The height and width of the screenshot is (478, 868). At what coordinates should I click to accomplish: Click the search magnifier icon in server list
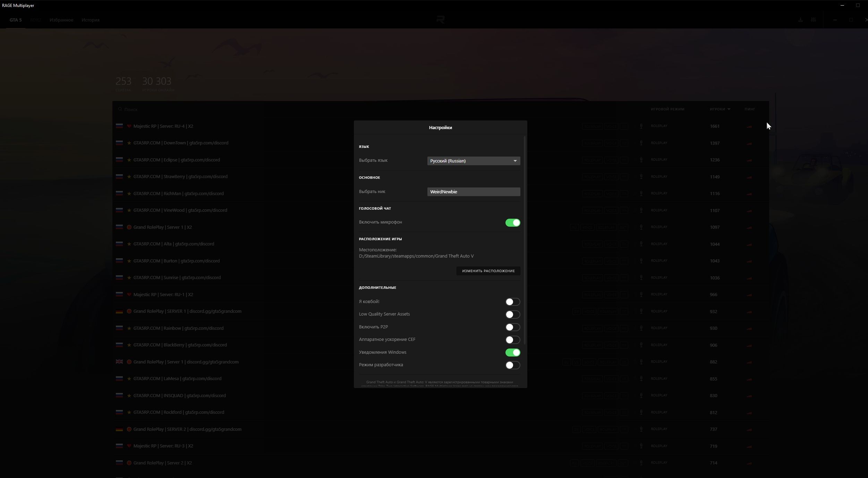(x=120, y=109)
